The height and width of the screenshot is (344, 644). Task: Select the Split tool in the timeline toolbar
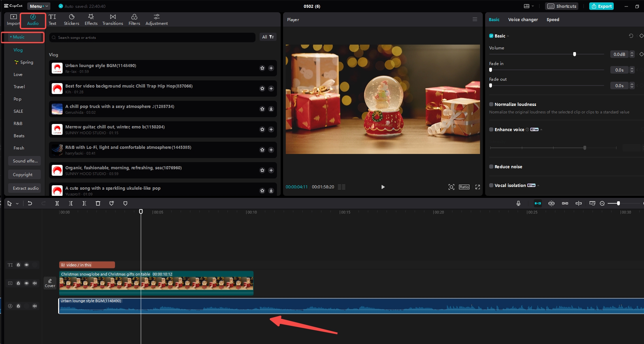[x=57, y=203]
